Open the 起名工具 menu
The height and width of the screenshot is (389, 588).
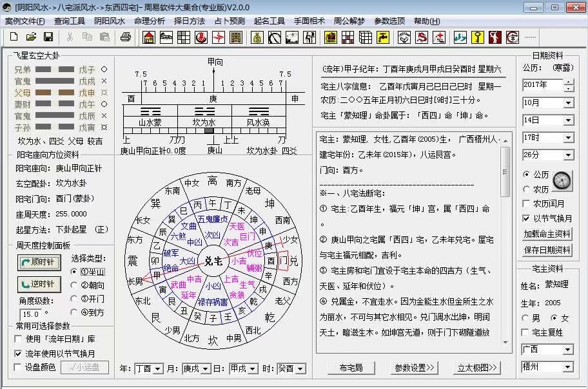[269, 21]
